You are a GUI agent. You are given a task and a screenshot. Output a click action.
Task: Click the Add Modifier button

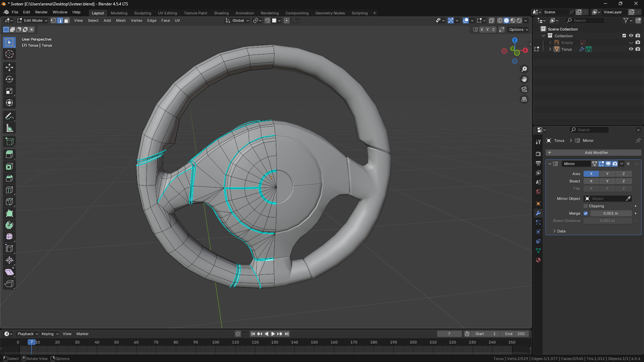coord(593,153)
